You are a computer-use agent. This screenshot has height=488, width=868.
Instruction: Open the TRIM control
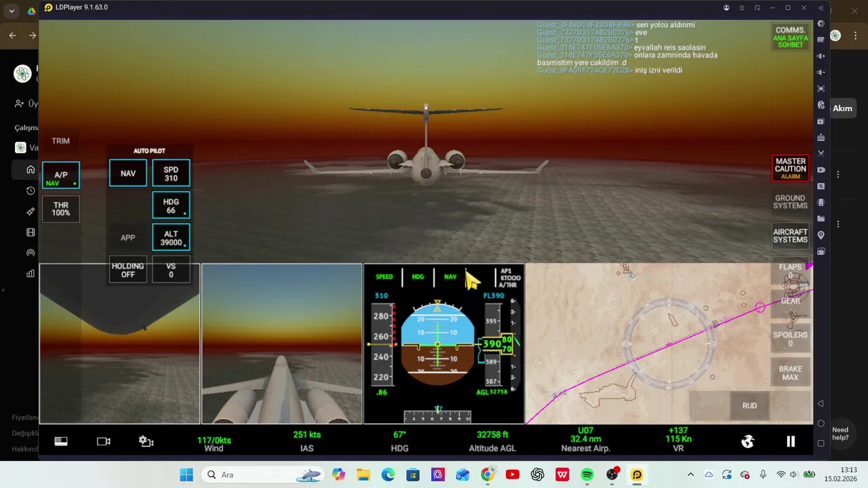click(x=61, y=141)
